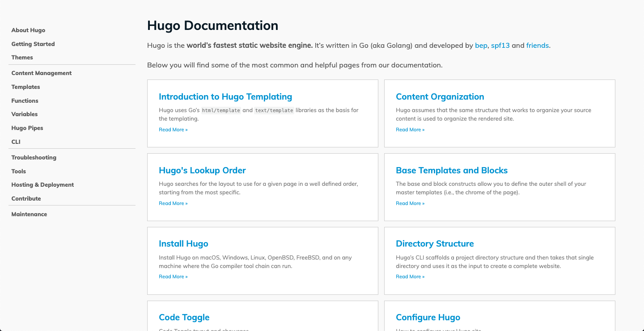Viewport: 644px width, 331px height.
Task: Open the spf13 profile link
Action: [x=500, y=45]
